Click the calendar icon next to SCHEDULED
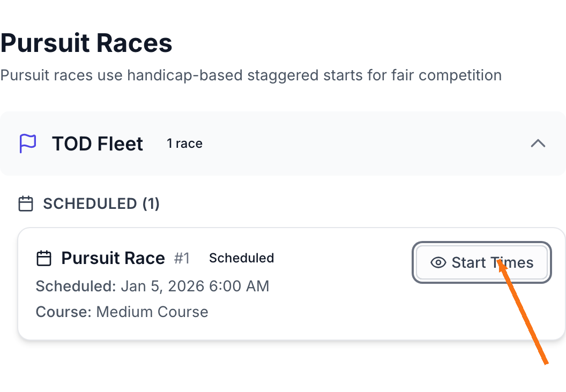Screen dimensions: 566x392 click(x=25, y=203)
